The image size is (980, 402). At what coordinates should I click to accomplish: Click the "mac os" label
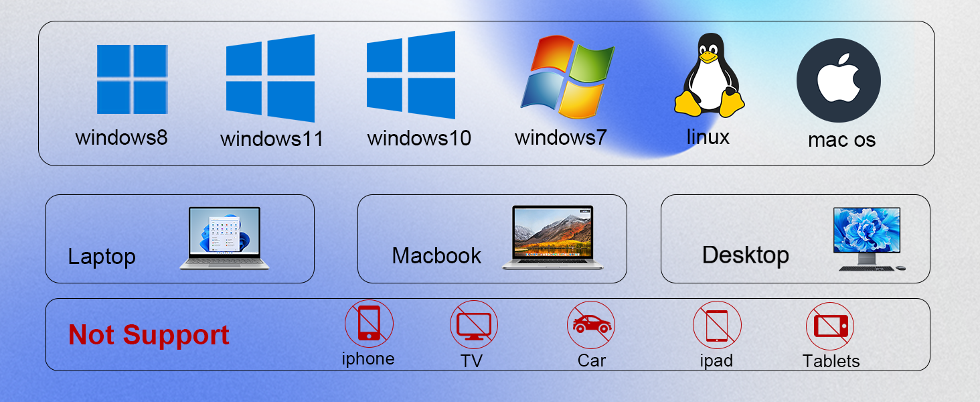(x=841, y=139)
